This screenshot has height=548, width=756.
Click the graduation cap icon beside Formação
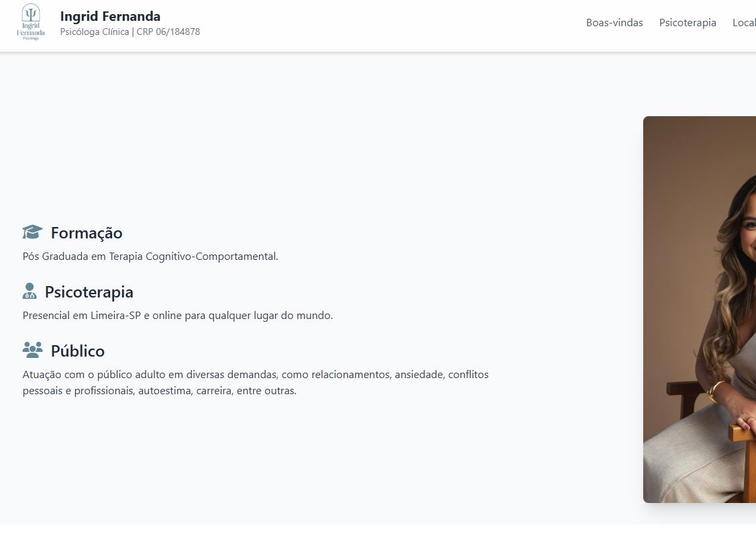coord(32,232)
